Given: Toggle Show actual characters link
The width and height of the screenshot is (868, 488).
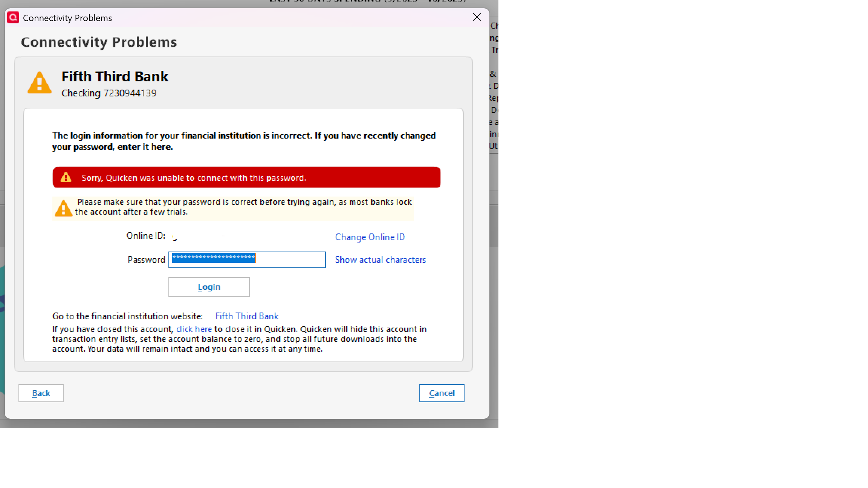Looking at the screenshot, I should point(380,260).
